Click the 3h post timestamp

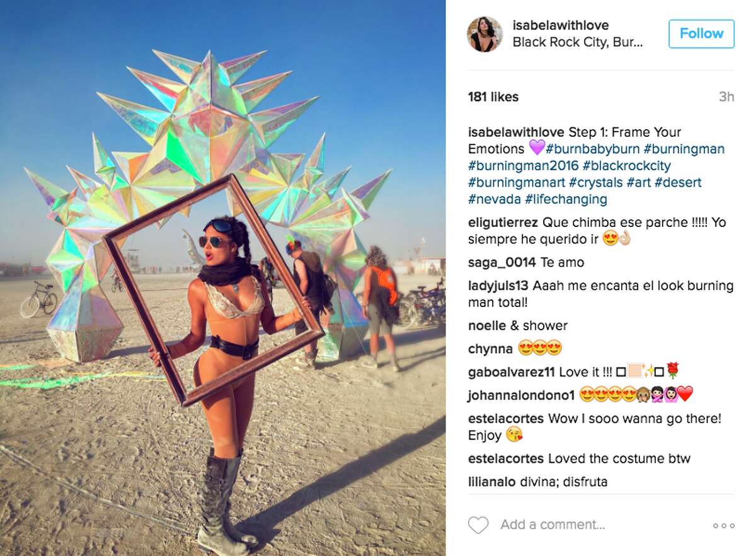click(726, 96)
